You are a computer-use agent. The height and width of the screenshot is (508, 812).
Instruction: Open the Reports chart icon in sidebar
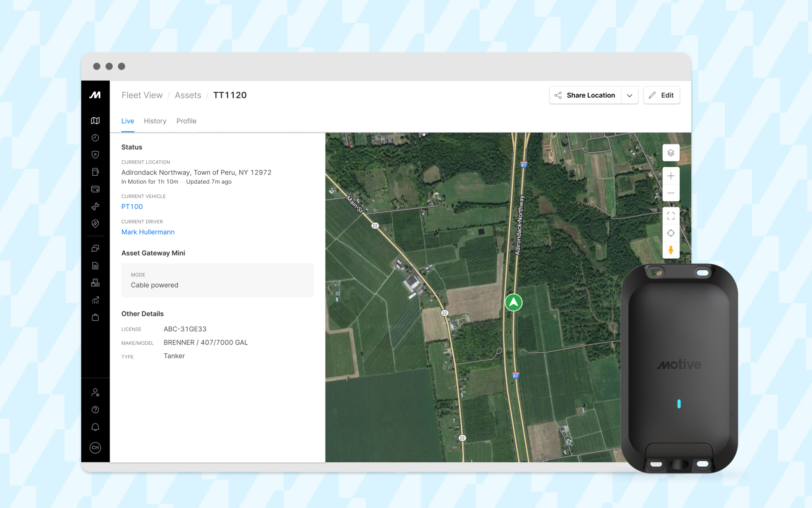[x=95, y=300]
